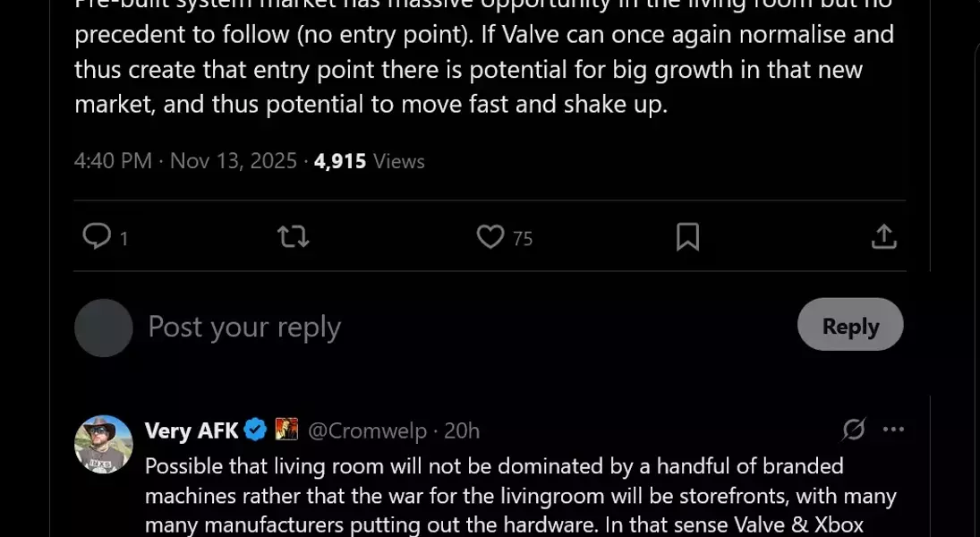
Task: Open the share post icon
Action: tap(883, 236)
